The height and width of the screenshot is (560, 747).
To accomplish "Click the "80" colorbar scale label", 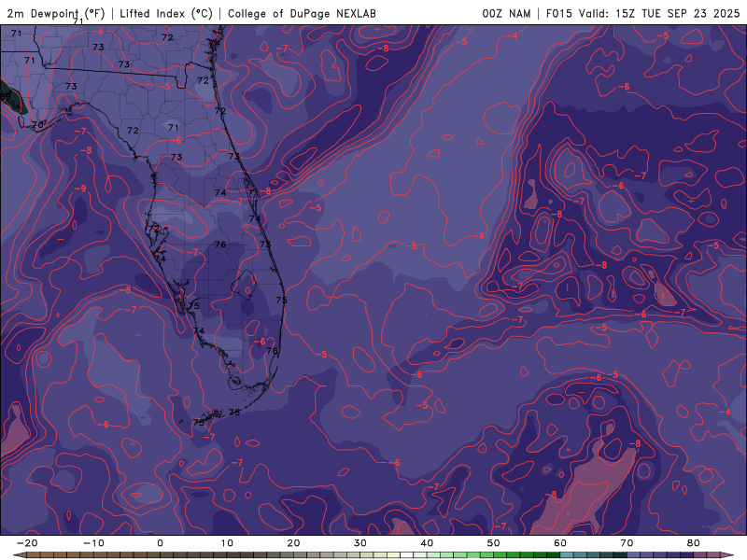I will click(694, 543).
